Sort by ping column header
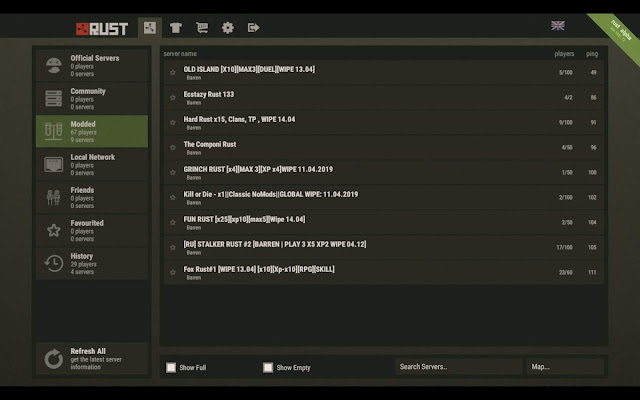Image resolution: width=640 pixels, height=400 pixels. pyautogui.click(x=592, y=53)
